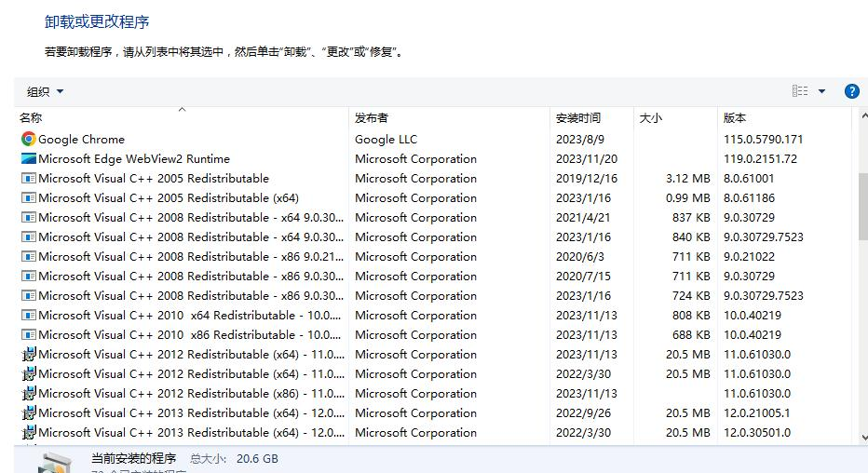Viewport: 868px width, 473px height.
Task: Sort the list by the 大小 column header
Action: coord(675,117)
